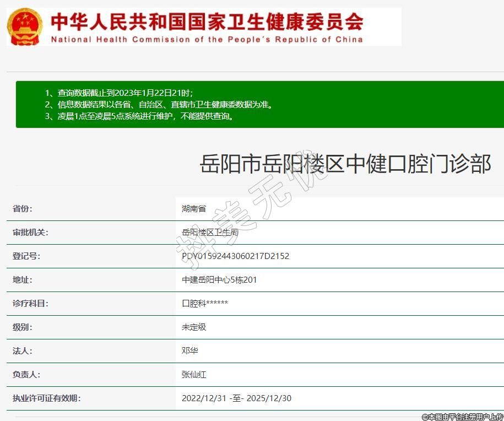Click the responsible person name 张仙红
Viewport: 504px width, 421px height.
point(194,375)
